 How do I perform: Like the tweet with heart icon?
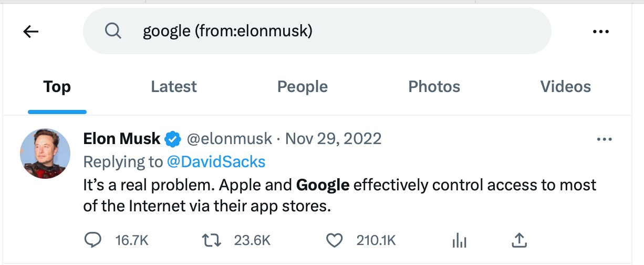335,241
